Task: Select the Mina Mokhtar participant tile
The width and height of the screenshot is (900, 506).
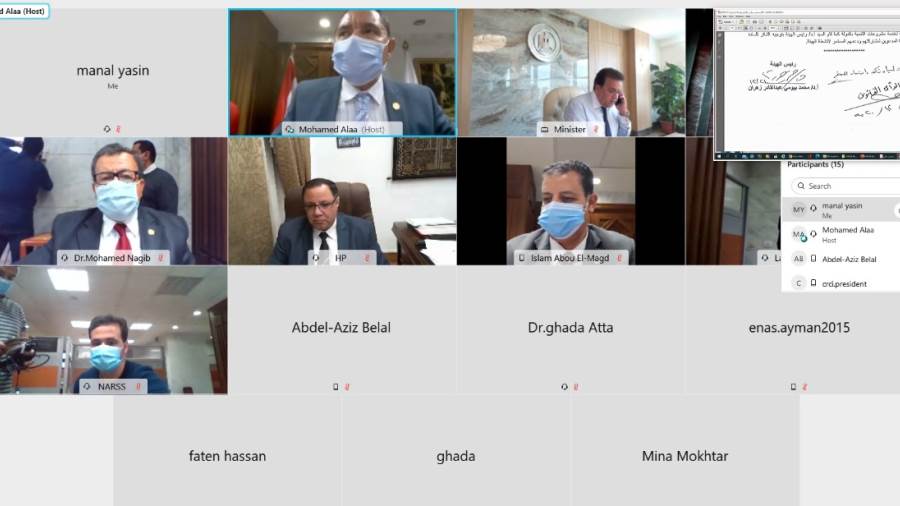Action: tap(685, 450)
